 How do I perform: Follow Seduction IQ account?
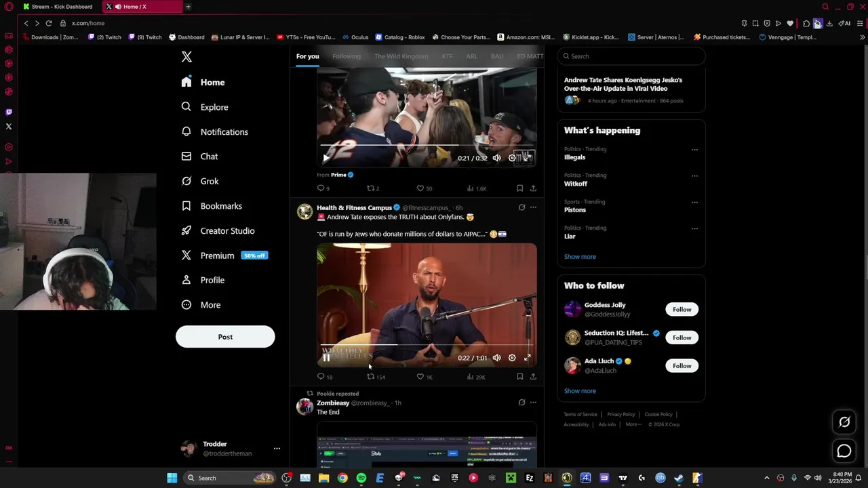coord(682,338)
